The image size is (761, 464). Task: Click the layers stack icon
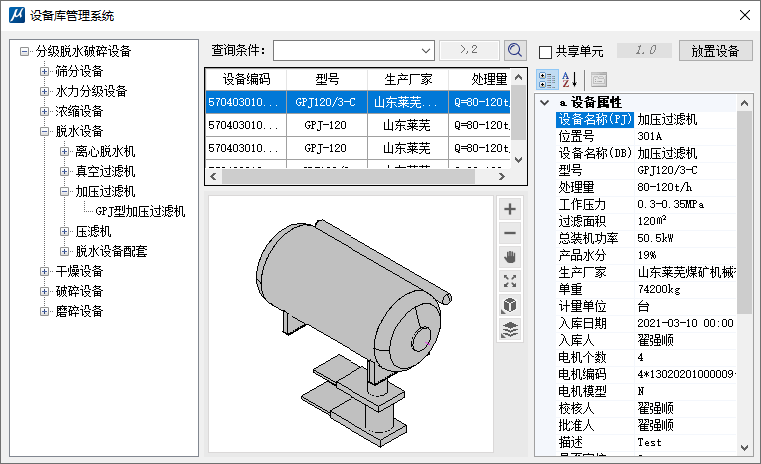pyautogui.click(x=510, y=329)
